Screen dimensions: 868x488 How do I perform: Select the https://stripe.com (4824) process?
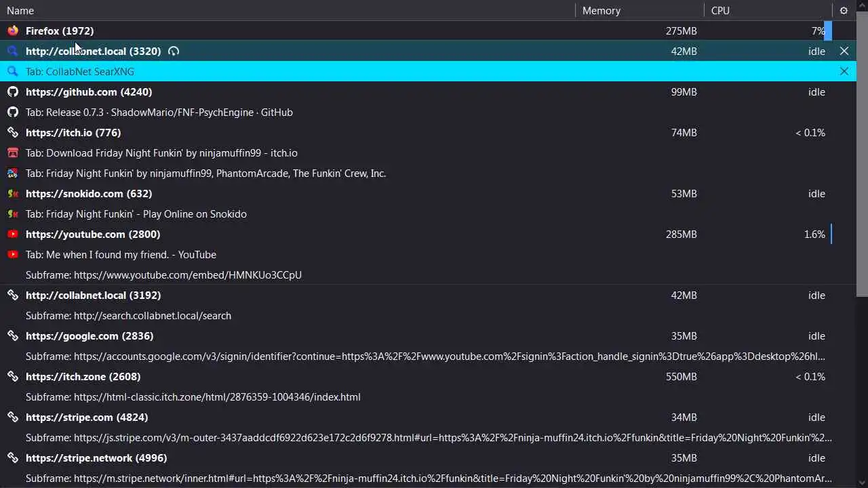(428, 417)
